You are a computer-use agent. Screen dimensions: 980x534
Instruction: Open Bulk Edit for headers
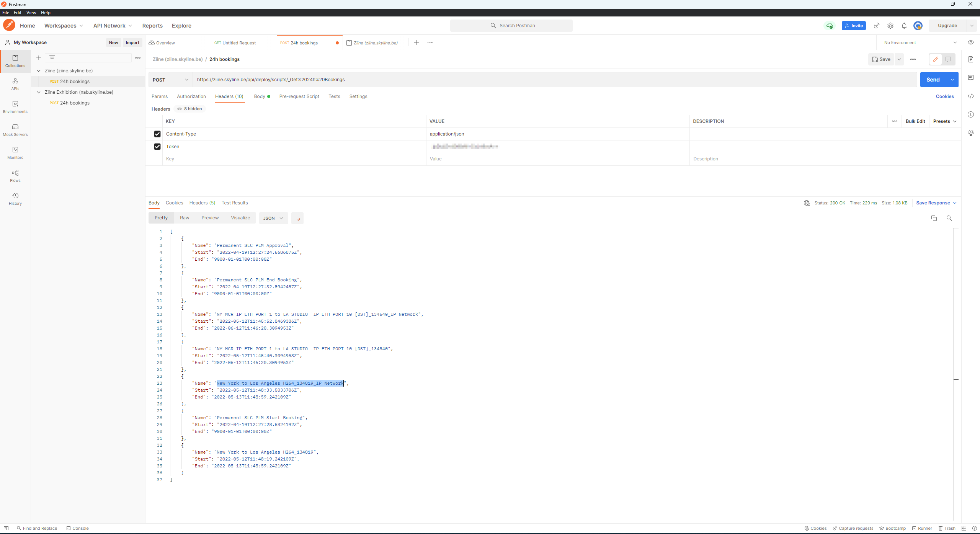click(x=915, y=121)
